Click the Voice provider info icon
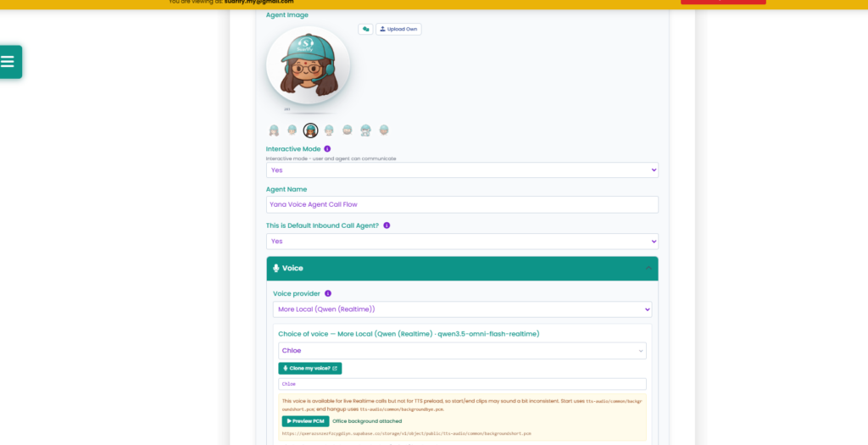 328,293
